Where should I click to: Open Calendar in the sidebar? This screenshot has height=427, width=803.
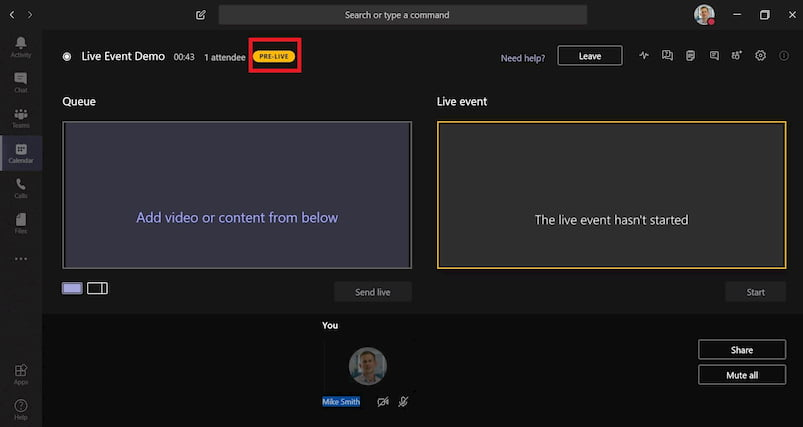(x=21, y=153)
